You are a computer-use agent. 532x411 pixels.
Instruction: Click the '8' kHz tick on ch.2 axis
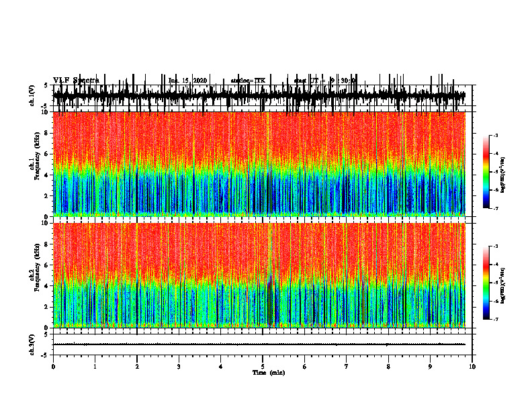47,244
